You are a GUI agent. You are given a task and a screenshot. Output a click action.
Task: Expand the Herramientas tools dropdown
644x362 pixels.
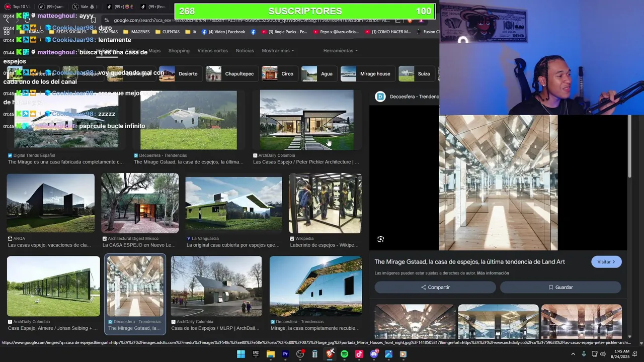(x=341, y=51)
